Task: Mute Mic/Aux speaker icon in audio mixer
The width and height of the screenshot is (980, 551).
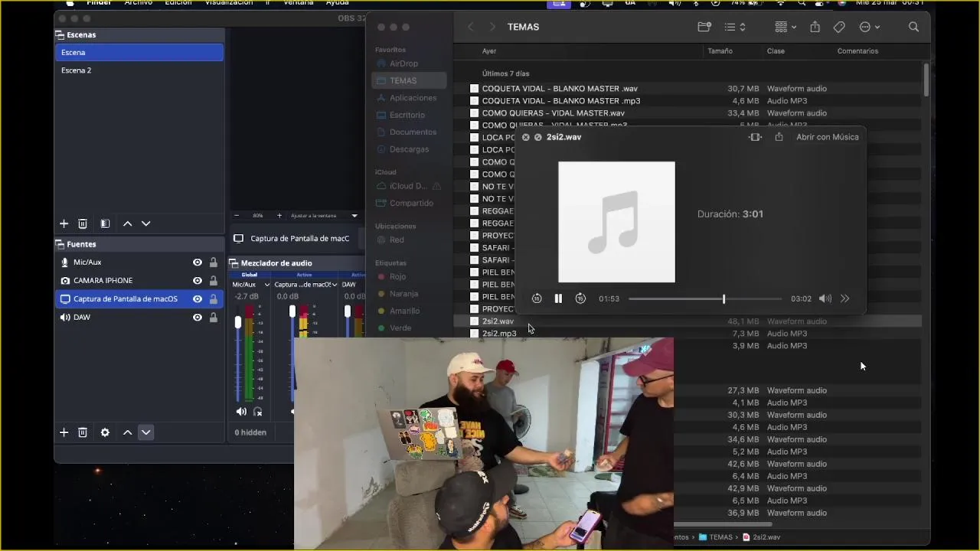Action: (241, 412)
